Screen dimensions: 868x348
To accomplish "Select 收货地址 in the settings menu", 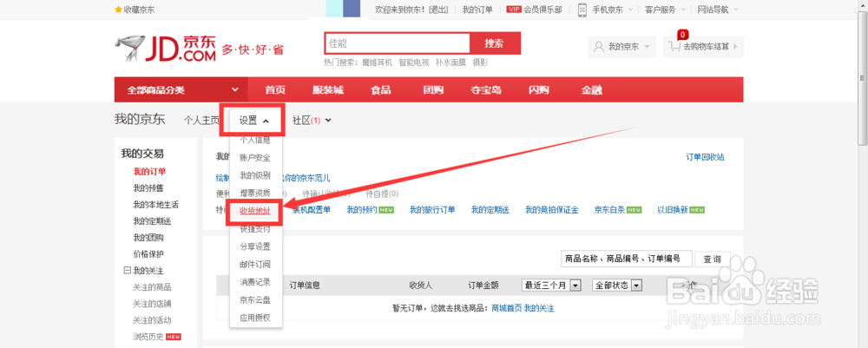I will point(254,211).
